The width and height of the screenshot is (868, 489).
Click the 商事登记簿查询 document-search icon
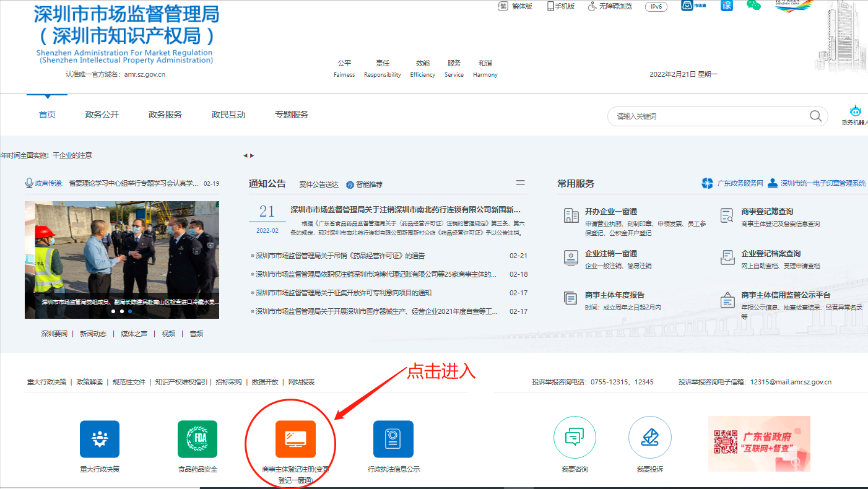[x=727, y=215]
